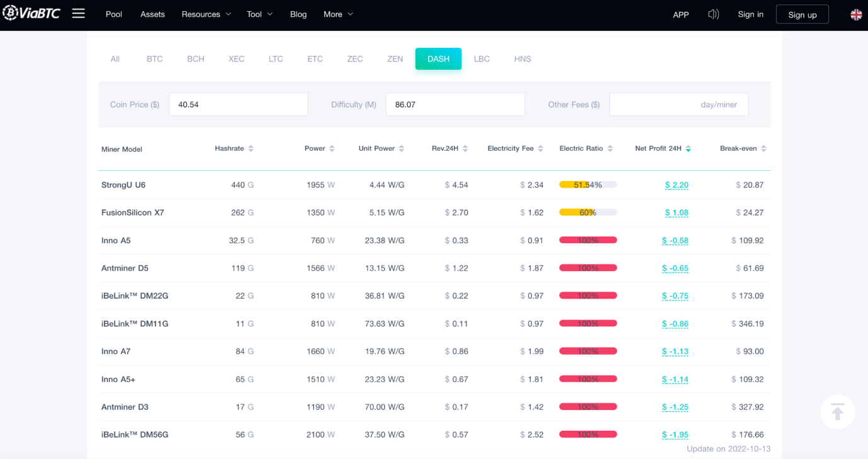
Task: Open the hamburger menu icon
Action: coord(78,13)
